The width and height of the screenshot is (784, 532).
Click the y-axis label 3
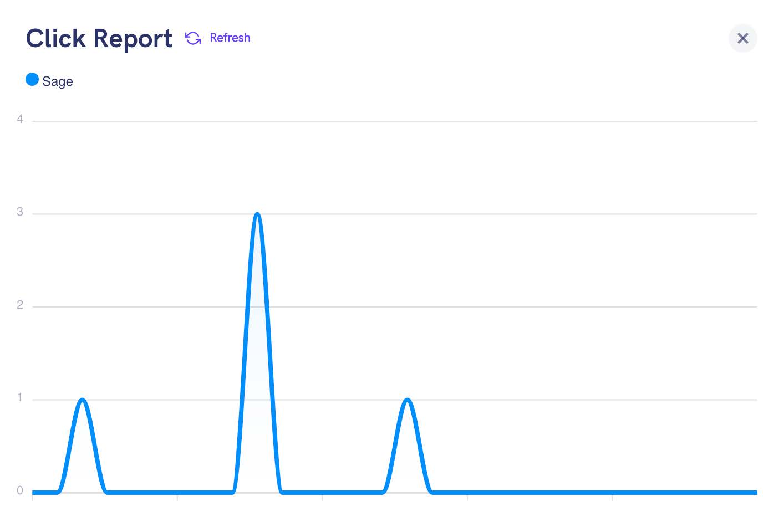click(x=20, y=212)
